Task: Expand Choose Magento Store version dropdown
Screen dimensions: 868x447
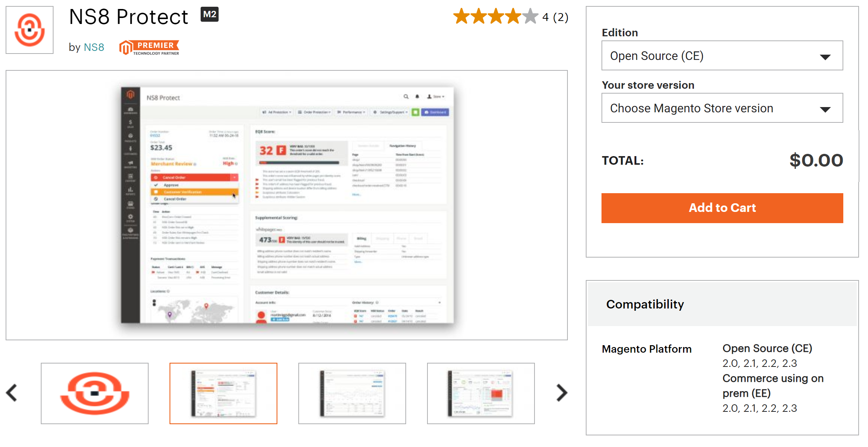Action: (x=722, y=108)
